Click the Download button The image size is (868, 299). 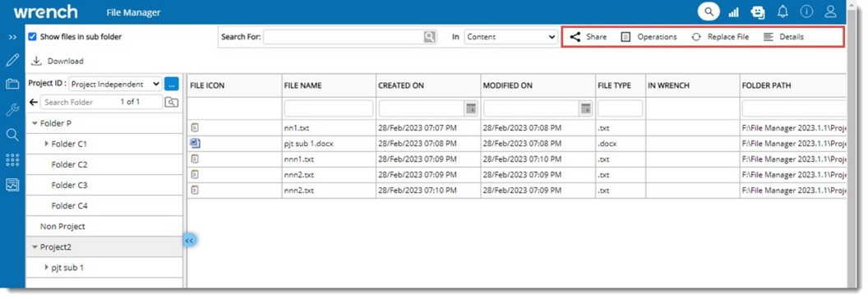(x=57, y=61)
